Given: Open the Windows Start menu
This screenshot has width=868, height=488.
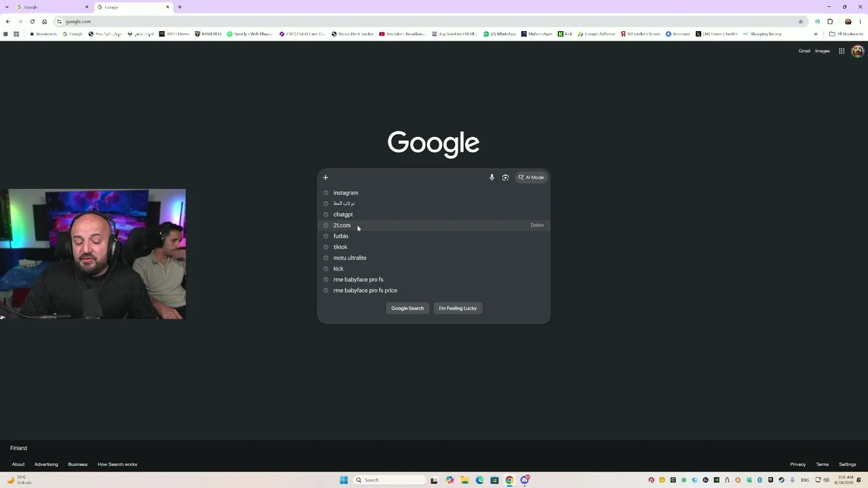Looking at the screenshot, I should click(344, 480).
